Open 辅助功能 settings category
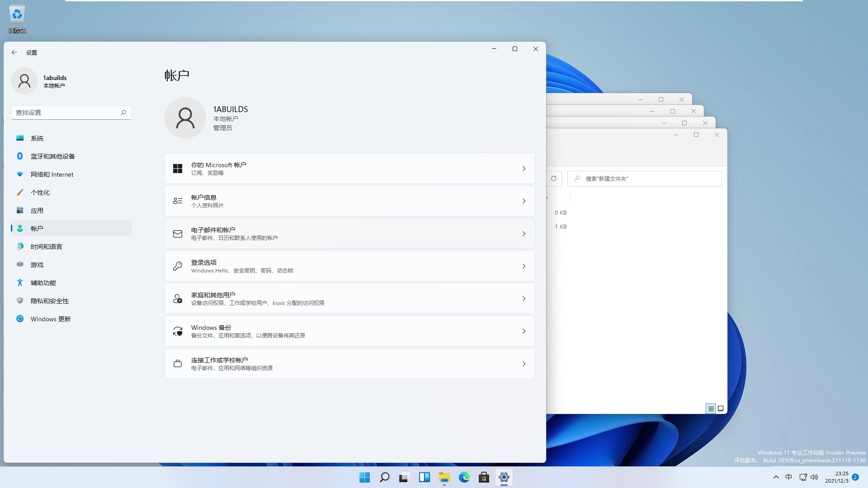This screenshot has width=868, height=488. click(71, 283)
